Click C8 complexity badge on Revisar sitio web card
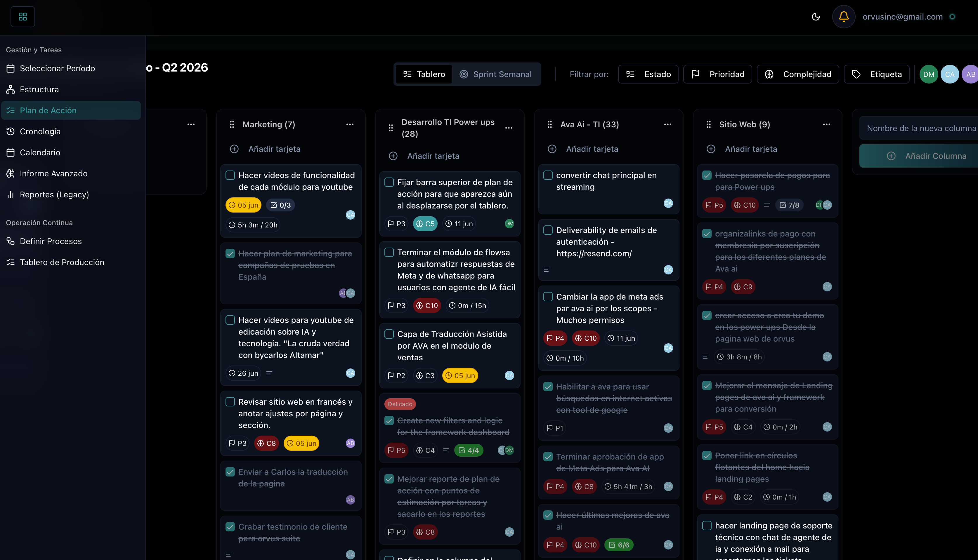The width and height of the screenshot is (978, 560). pos(266,443)
